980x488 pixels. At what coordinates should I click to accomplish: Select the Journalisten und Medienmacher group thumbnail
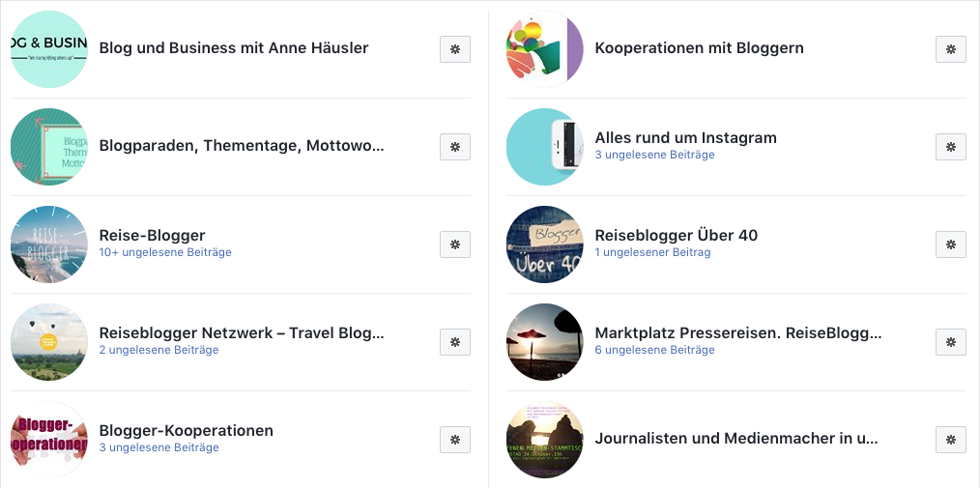(545, 440)
